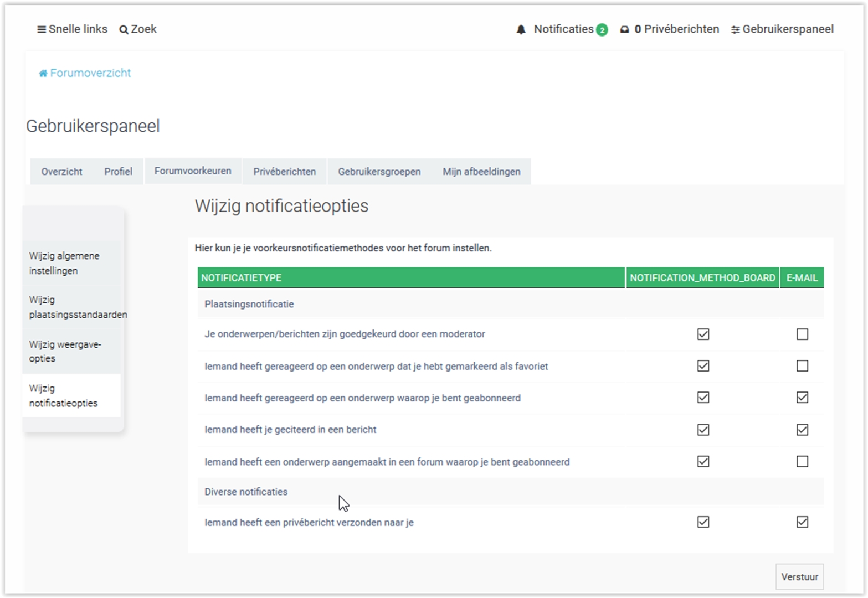
Task: Click the bell icon beside Notificaties
Action: pos(521,30)
